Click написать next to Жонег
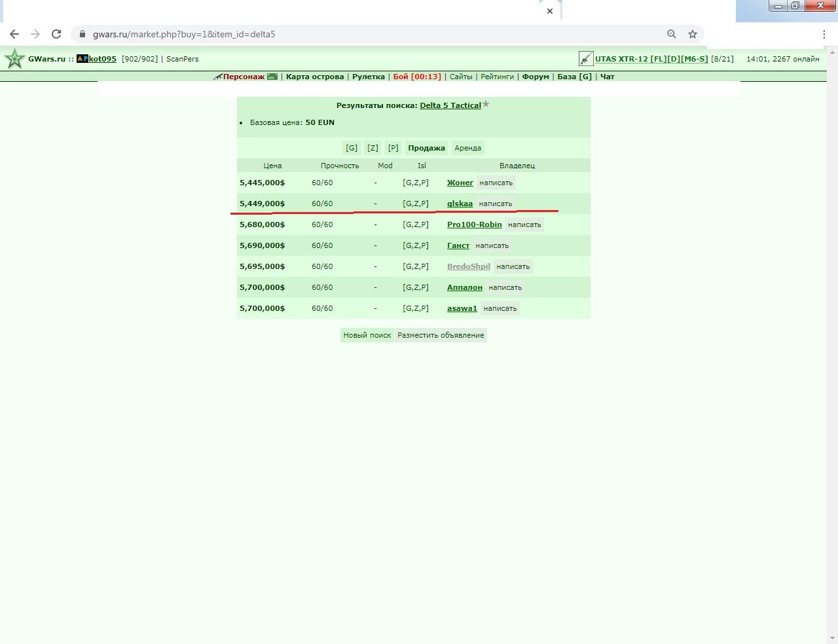The height and width of the screenshot is (644, 838). point(496,183)
